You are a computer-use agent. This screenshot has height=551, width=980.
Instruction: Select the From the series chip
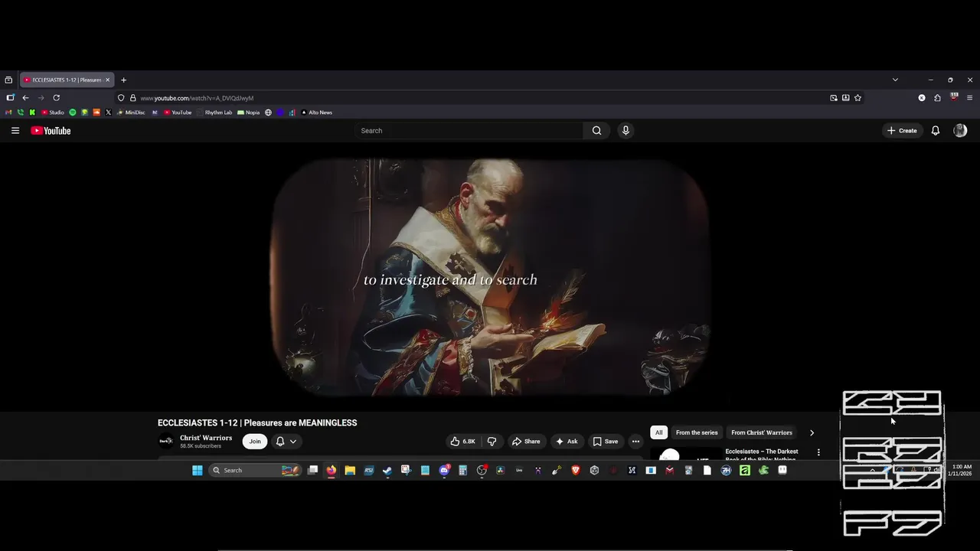point(697,432)
